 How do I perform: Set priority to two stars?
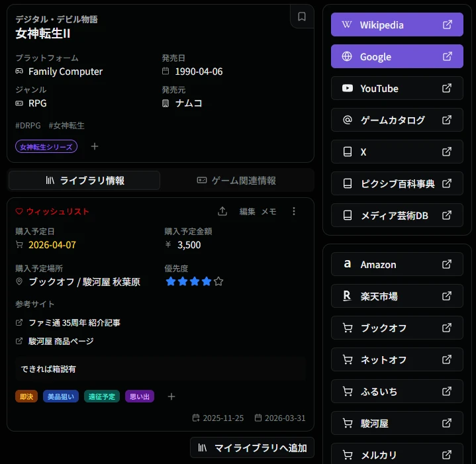pyautogui.click(x=183, y=281)
